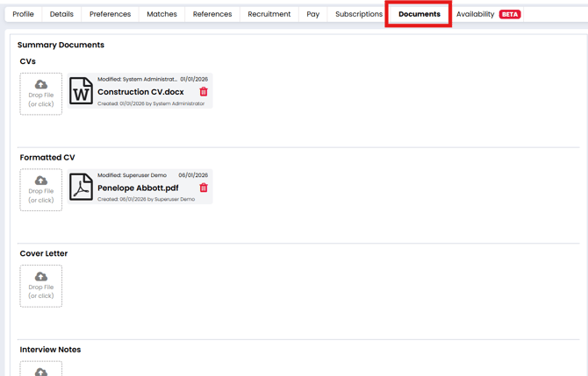Viewport: 588px width, 376px height.
Task: Delete the Penelope Abbott.pdf file
Action: [x=204, y=188]
